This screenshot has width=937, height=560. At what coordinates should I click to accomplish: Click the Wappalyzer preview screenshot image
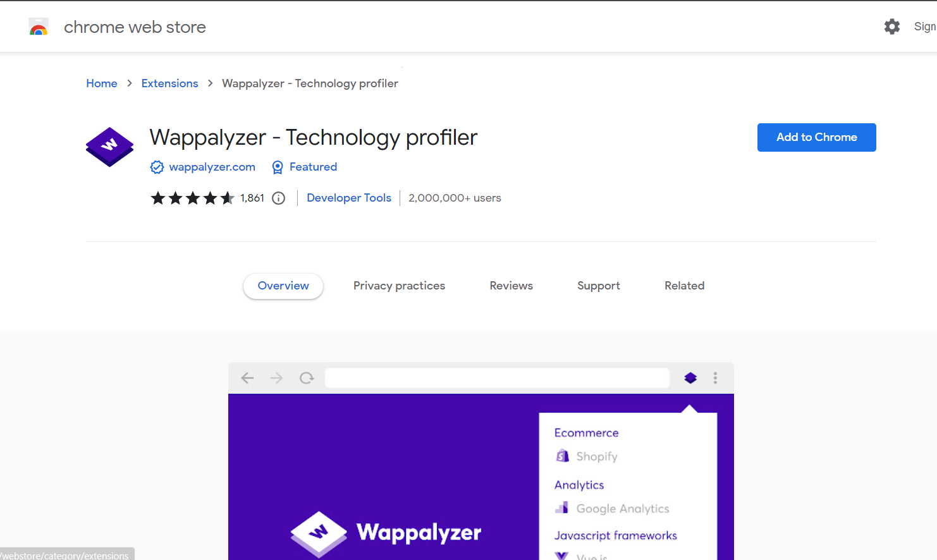click(481, 461)
